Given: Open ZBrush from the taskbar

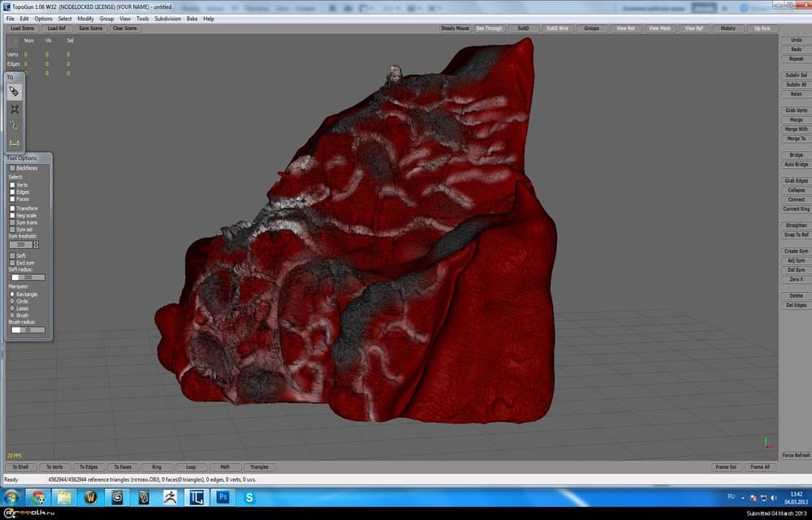Looking at the screenshot, I should point(171,497).
